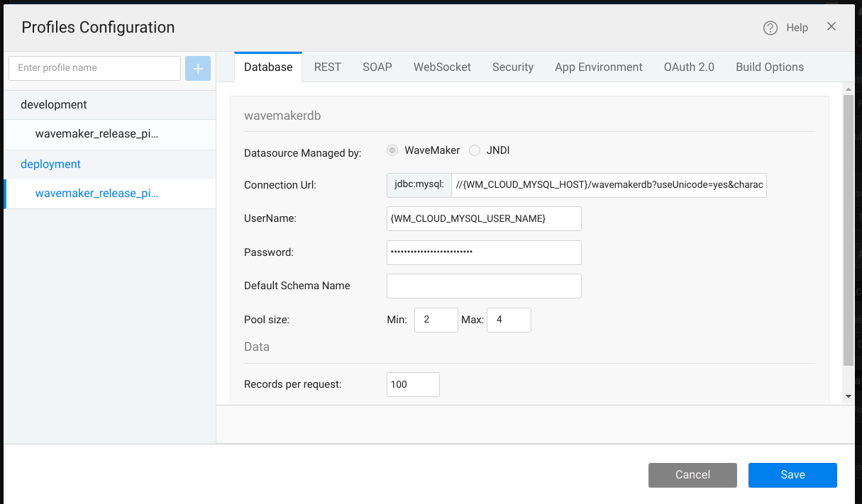Go to App Environment tab

point(598,67)
